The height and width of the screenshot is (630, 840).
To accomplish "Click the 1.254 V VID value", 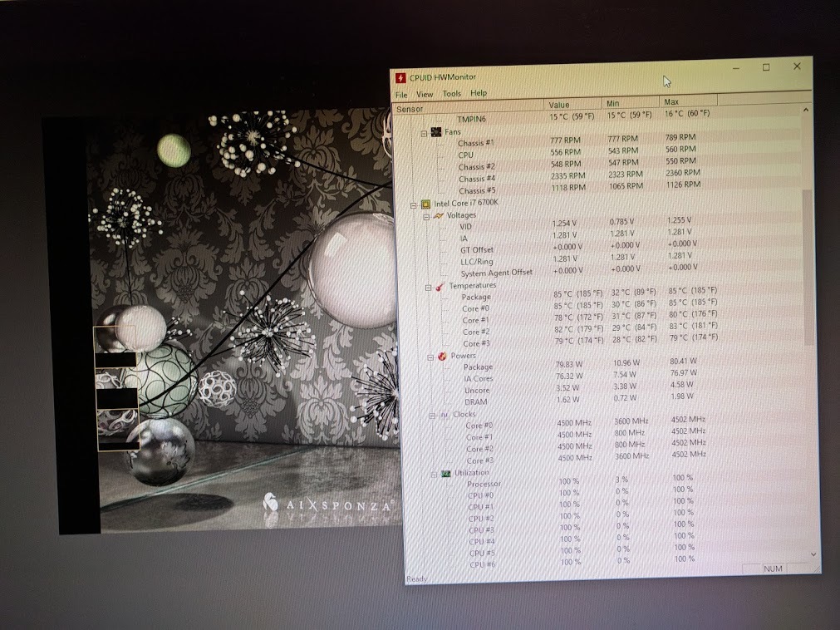I will tap(565, 223).
